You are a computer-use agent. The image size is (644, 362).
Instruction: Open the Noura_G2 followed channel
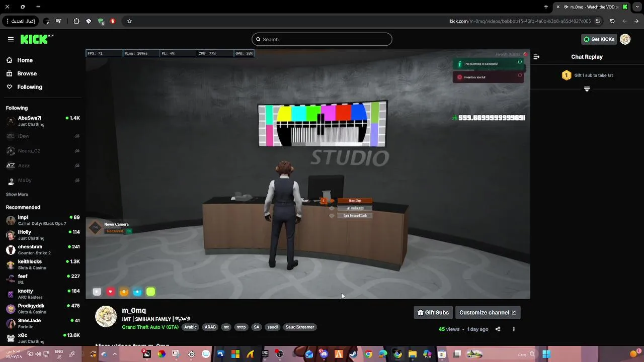pos(43,151)
